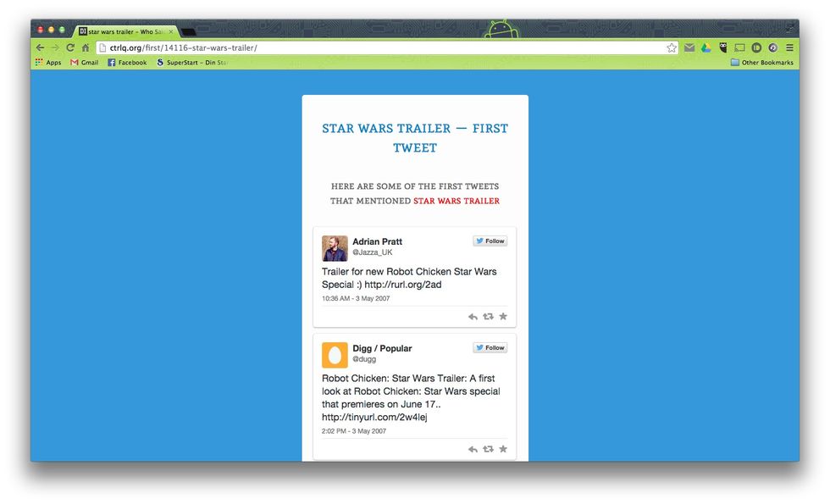Click the Google Drive extension icon
The width and height of the screenshot is (830, 504).
pyautogui.click(x=705, y=47)
